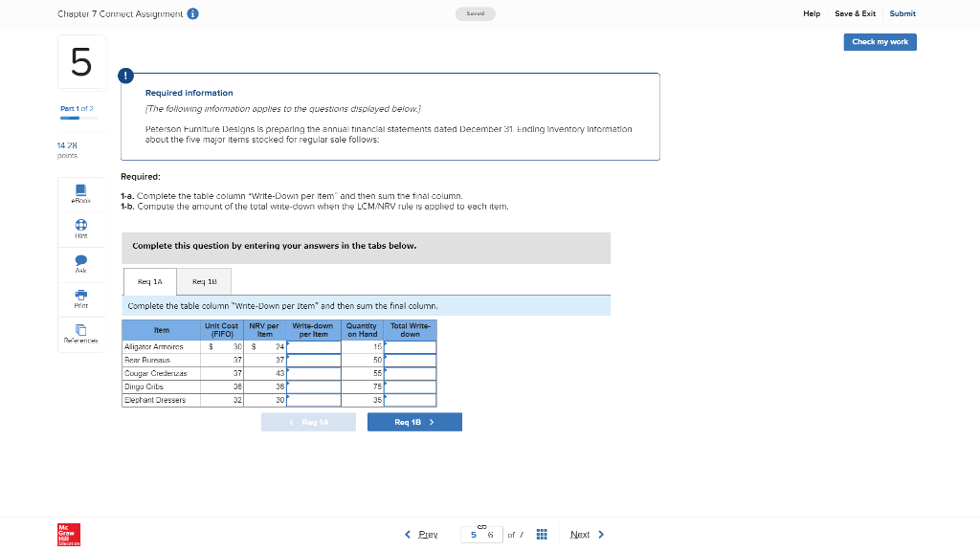Select total write-down cell for Bear Bureaus
The height and width of the screenshot is (551, 980).
[410, 360]
